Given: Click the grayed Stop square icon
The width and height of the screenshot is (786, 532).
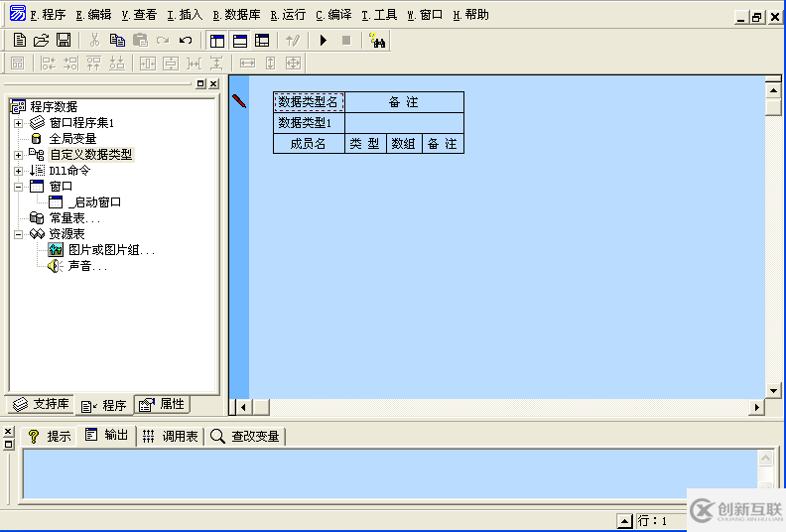Looking at the screenshot, I should pyautogui.click(x=346, y=40).
